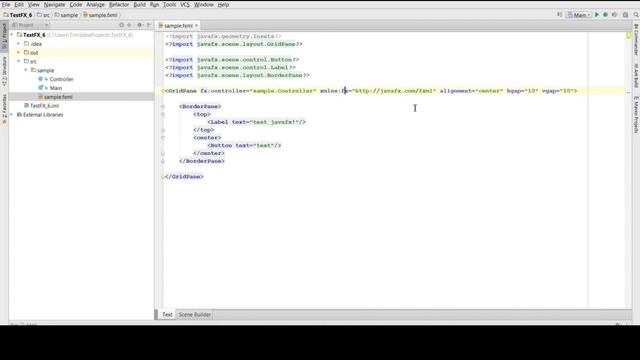
Task: Open the Edit menu
Action: [x=19, y=4]
